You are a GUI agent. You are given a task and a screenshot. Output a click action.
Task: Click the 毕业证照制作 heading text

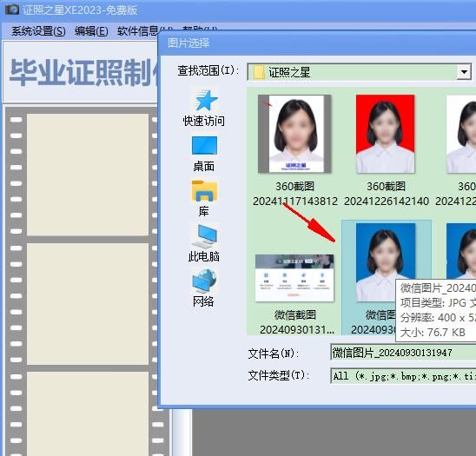[83, 72]
